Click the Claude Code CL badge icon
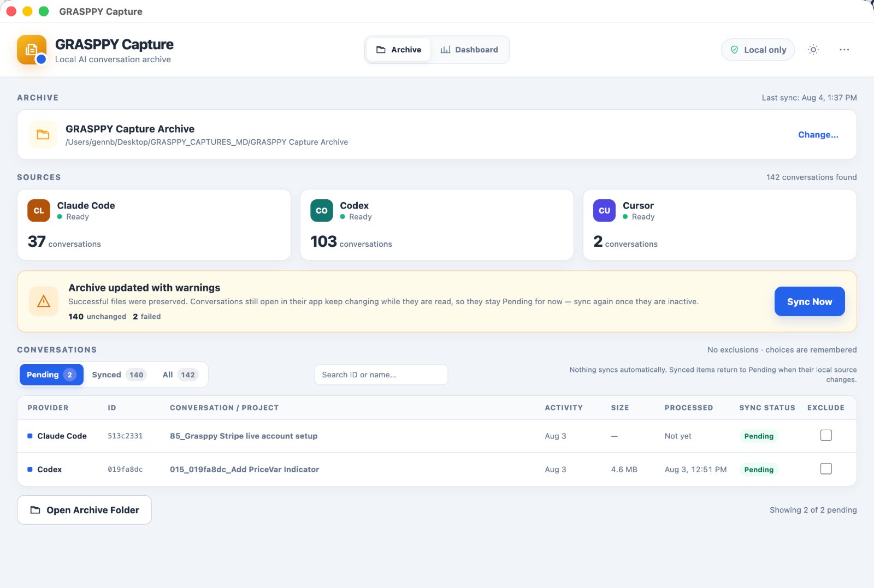Screen dimensions: 874x588 click(39, 211)
